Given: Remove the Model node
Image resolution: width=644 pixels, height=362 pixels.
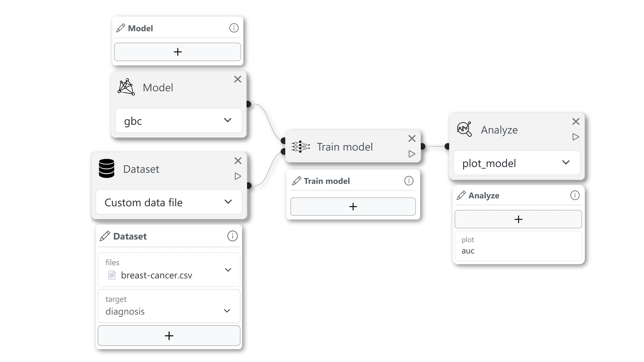Looking at the screenshot, I should tap(238, 79).
